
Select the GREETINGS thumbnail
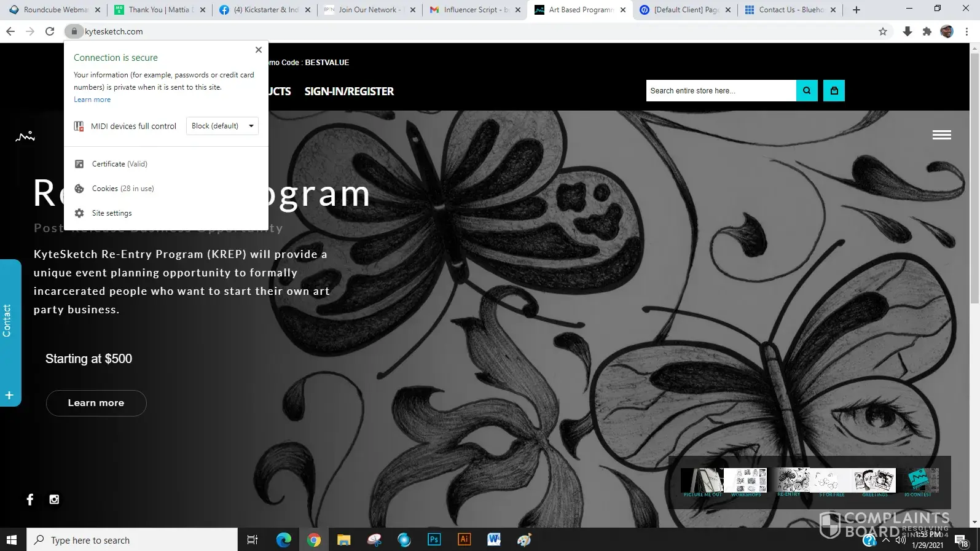[875, 482]
